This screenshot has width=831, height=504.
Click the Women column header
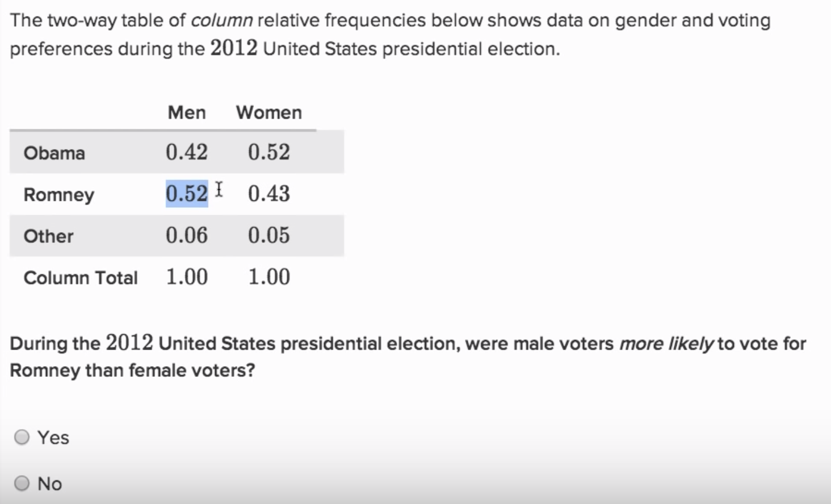point(269,112)
